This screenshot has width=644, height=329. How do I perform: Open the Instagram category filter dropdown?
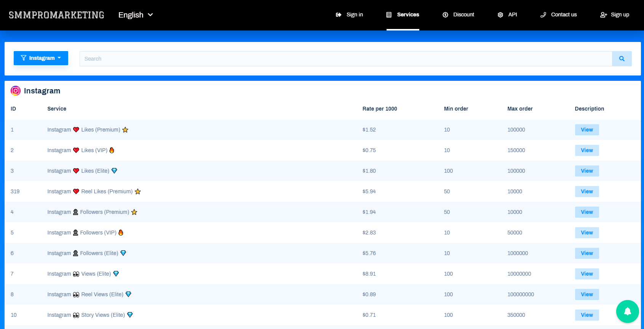41,58
